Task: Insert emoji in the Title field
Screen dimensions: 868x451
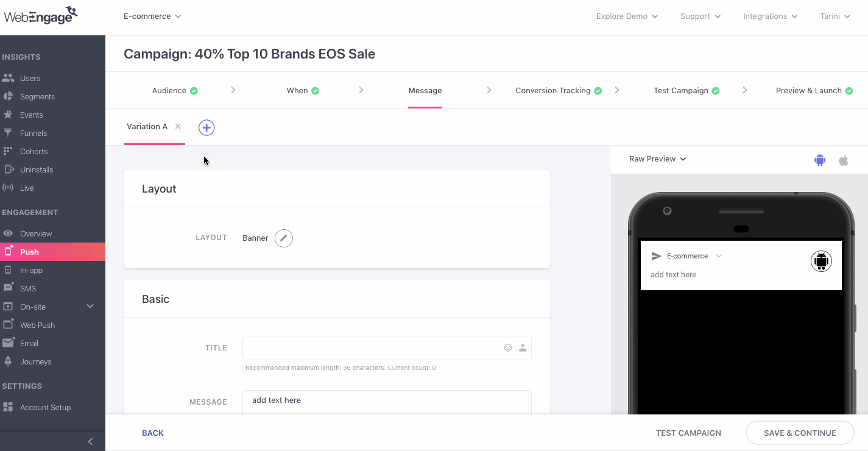Action: click(x=508, y=348)
